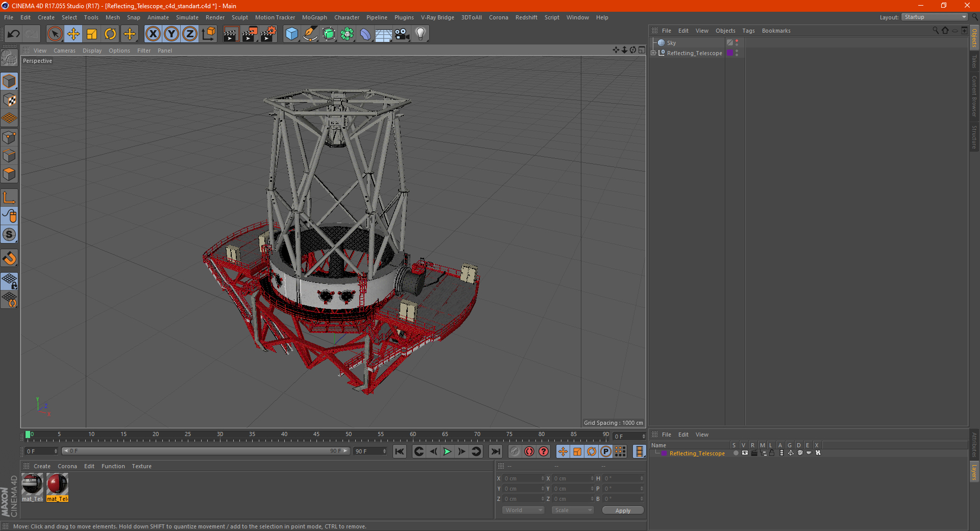The image size is (980, 531).
Task: Click the Apply button
Action: 623,510
